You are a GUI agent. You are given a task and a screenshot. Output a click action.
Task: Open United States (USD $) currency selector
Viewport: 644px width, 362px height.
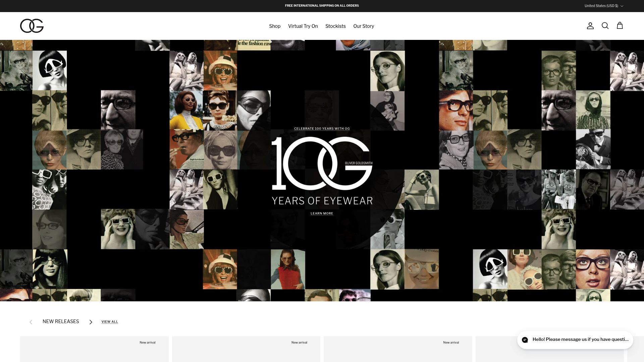pos(604,6)
